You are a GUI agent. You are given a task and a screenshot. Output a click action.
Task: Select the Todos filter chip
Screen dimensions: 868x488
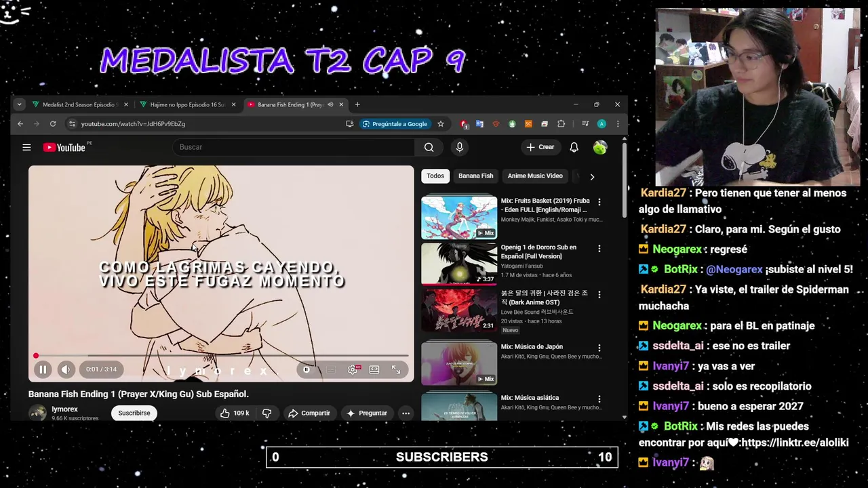point(435,176)
